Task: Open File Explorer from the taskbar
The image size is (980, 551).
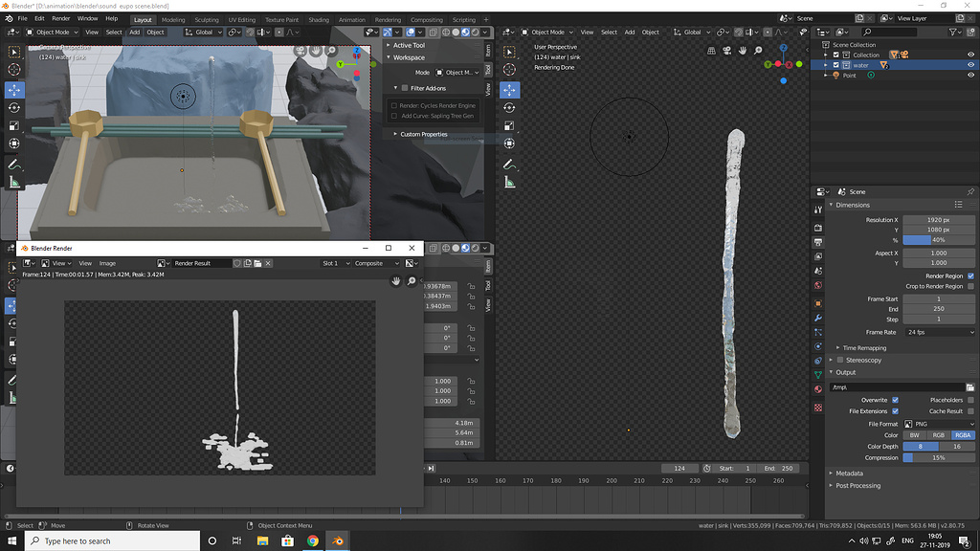Action: pos(262,541)
